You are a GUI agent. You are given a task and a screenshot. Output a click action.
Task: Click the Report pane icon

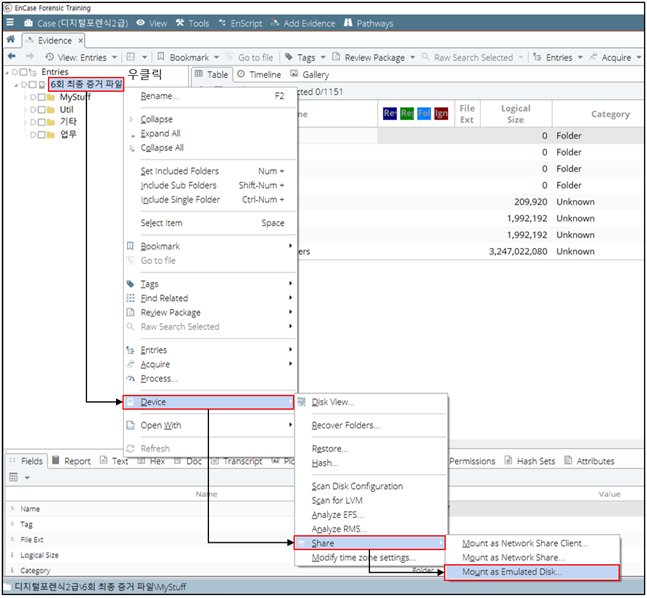[56, 460]
